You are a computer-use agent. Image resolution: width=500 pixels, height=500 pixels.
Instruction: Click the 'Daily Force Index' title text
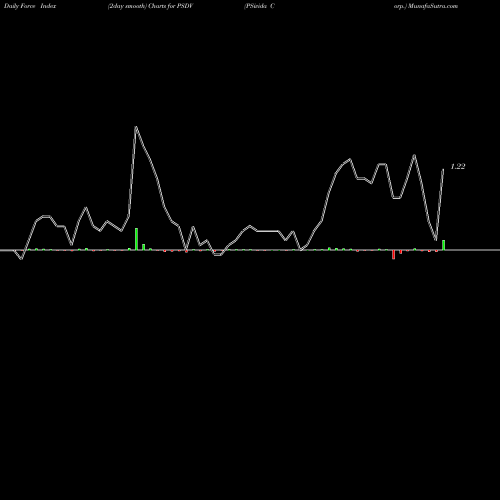pos(30,6)
